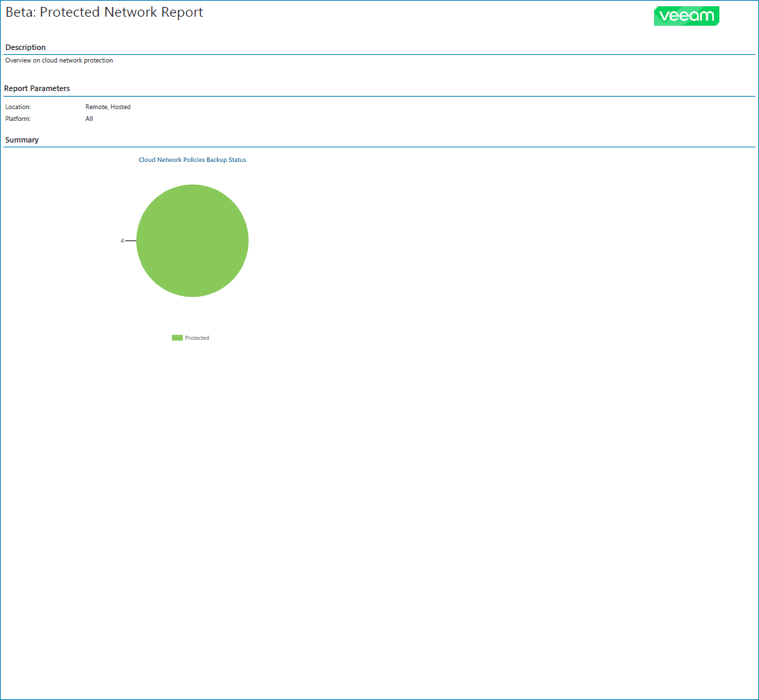Click the green pie chart segment
This screenshot has height=700, width=759.
(x=192, y=241)
